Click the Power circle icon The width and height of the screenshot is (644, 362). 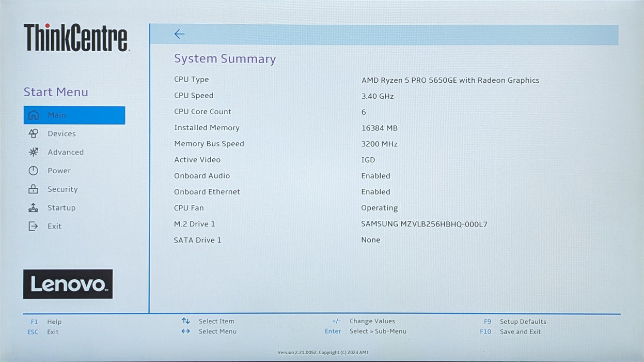[x=34, y=171]
